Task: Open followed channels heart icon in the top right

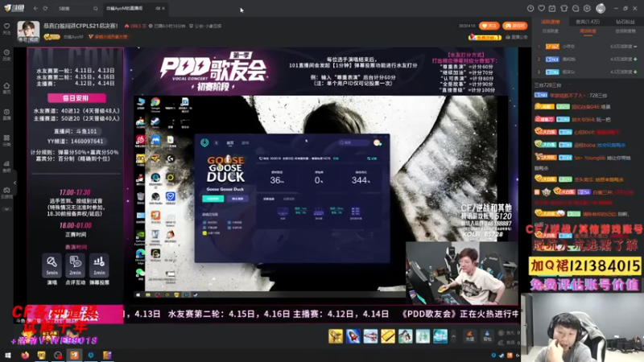Action: coord(541,8)
